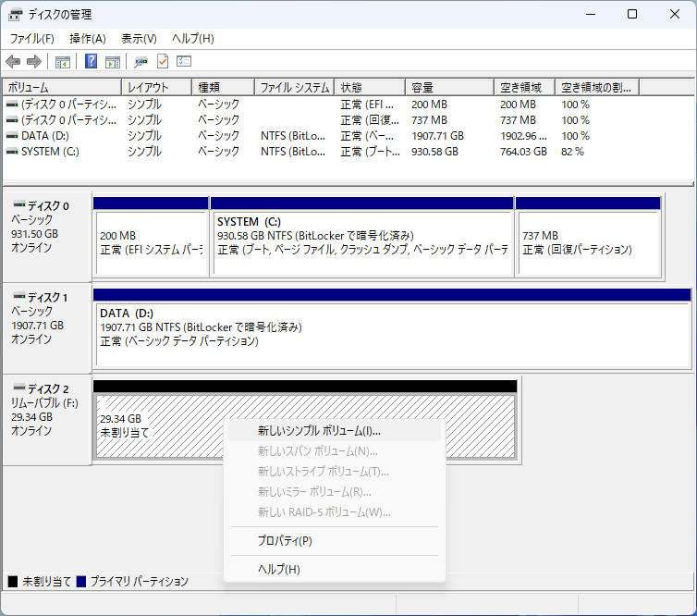697x616 pixels.
Task: Open the ファイル(F) menu
Action: [31, 39]
